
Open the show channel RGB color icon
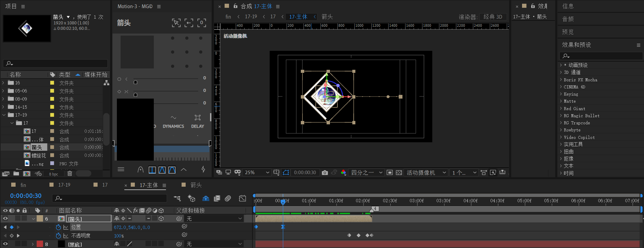tap(344, 172)
